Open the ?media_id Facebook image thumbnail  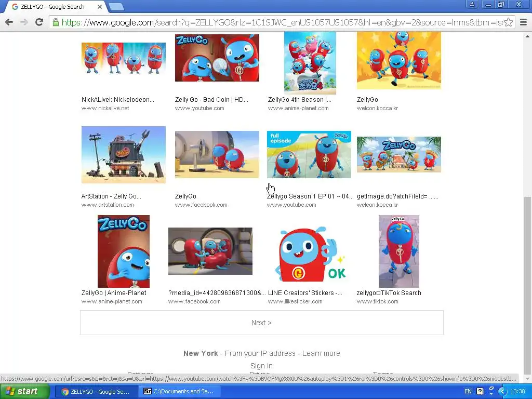[210, 251]
